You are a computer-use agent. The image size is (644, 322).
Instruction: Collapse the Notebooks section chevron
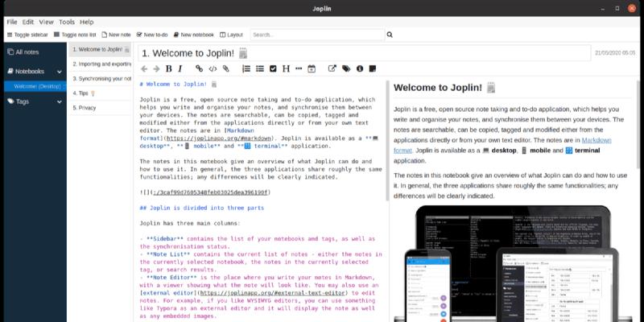tap(10, 71)
